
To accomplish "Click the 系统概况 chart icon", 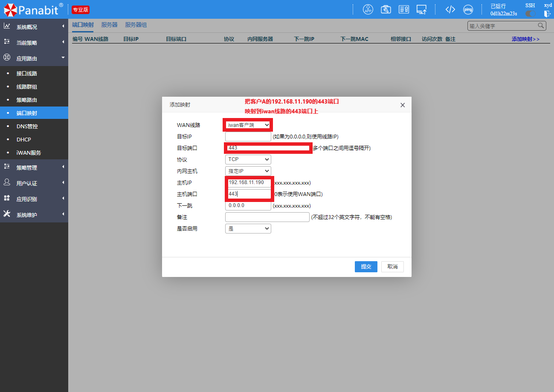I will pos(7,26).
